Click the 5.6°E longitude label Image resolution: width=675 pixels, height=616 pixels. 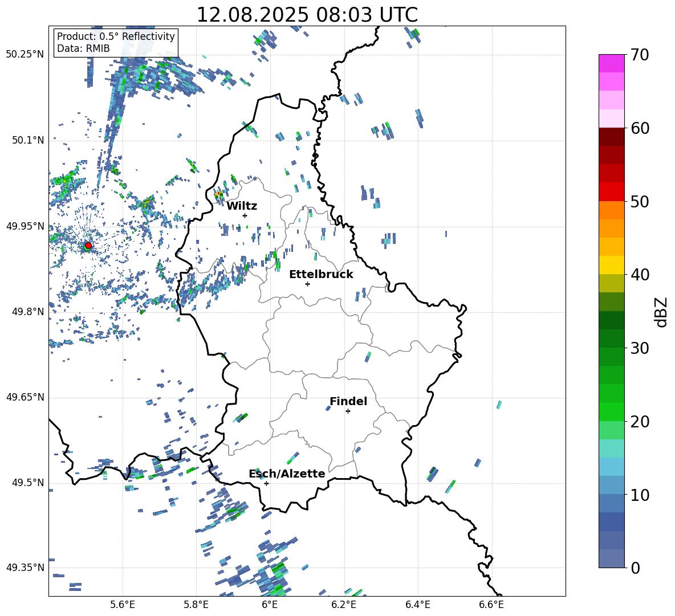(123, 605)
